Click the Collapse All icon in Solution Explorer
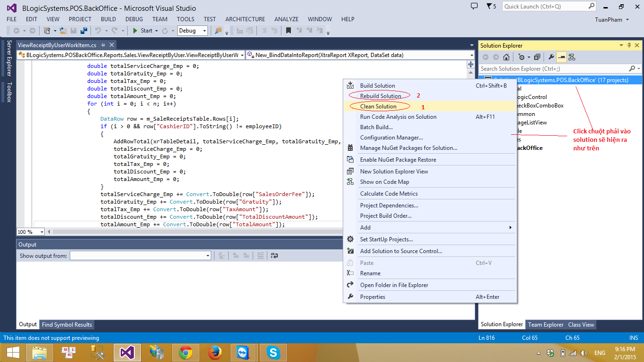Screen dimensions: 644x362 (537, 57)
